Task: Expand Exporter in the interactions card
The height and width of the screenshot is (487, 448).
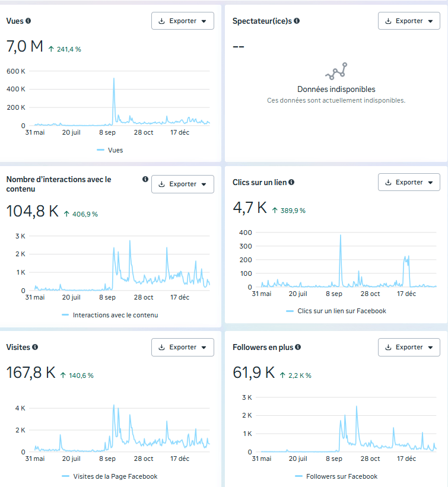Action: click(x=183, y=184)
